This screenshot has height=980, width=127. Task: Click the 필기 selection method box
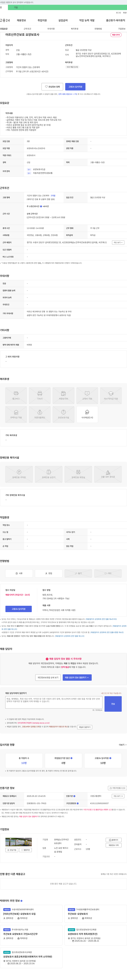click(x=78, y=573)
